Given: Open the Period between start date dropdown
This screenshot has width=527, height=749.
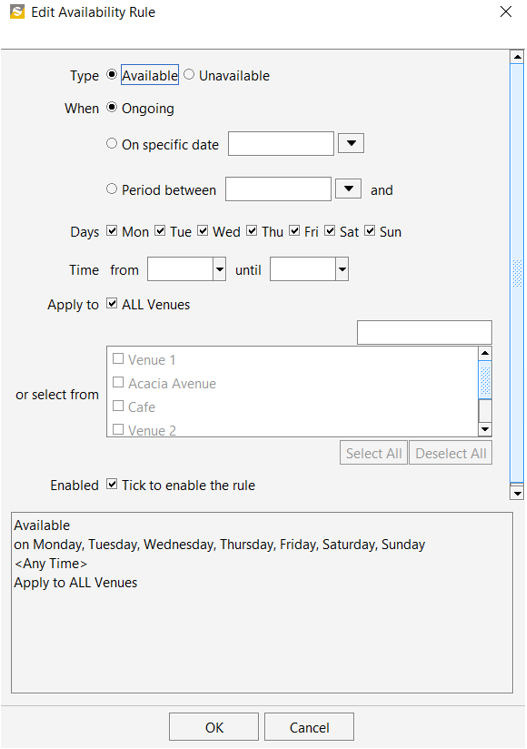Looking at the screenshot, I should [x=348, y=189].
